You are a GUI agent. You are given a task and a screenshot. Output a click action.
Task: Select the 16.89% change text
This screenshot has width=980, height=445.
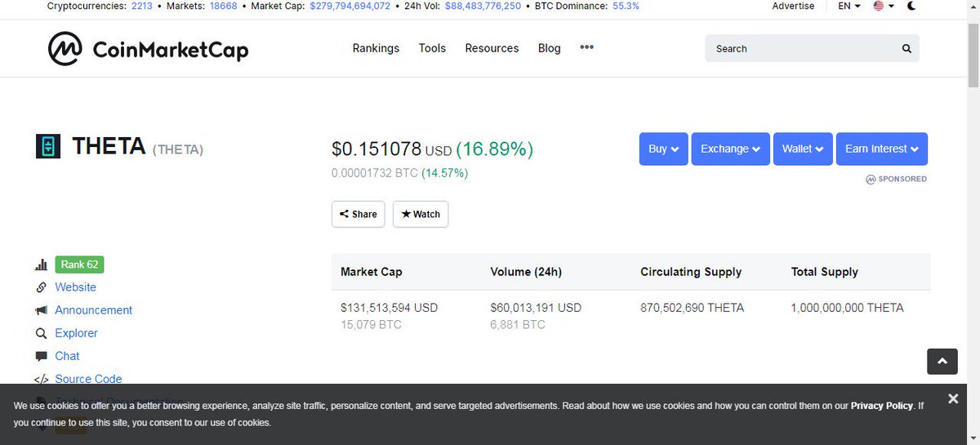click(x=495, y=149)
